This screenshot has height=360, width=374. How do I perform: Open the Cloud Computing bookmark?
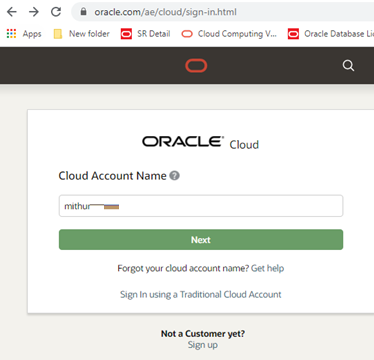229,34
